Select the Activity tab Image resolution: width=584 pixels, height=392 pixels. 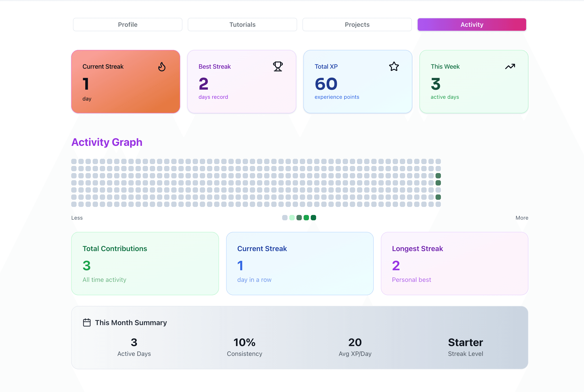coord(472,25)
